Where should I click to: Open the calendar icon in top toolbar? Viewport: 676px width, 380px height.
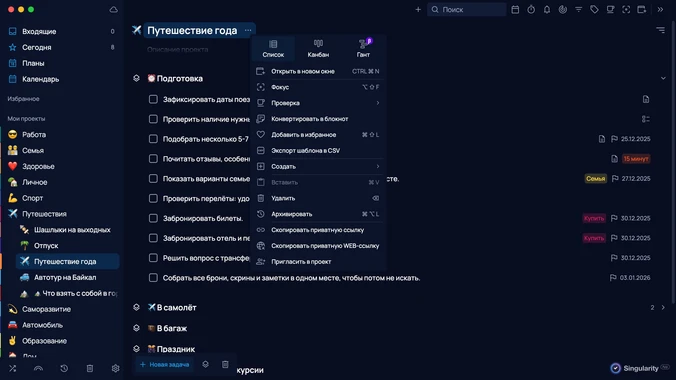pos(515,9)
